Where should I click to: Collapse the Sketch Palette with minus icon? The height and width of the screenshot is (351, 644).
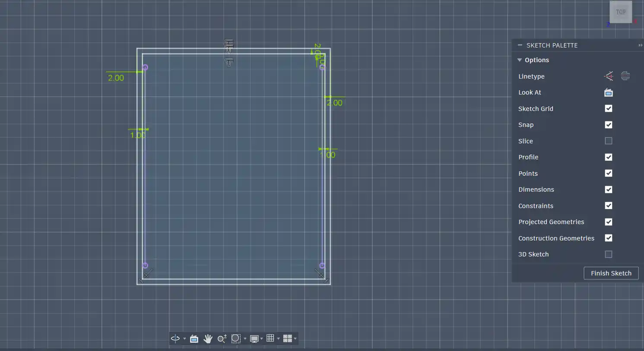pyautogui.click(x=520, y=45)
